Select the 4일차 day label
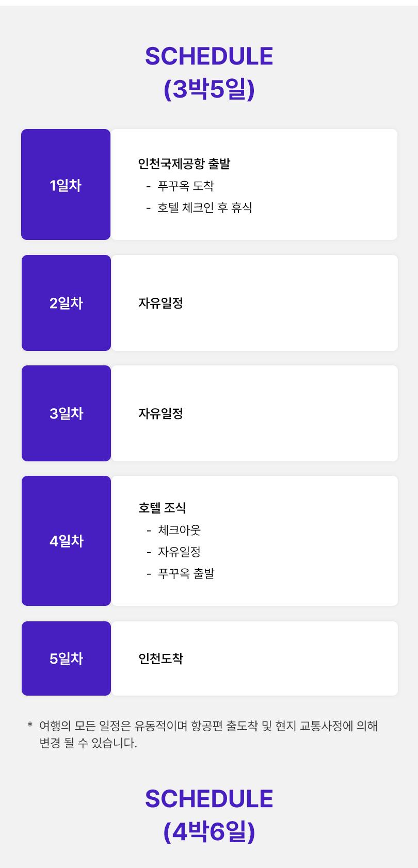Viewport: 418px width, 868px height. [66, 541]
